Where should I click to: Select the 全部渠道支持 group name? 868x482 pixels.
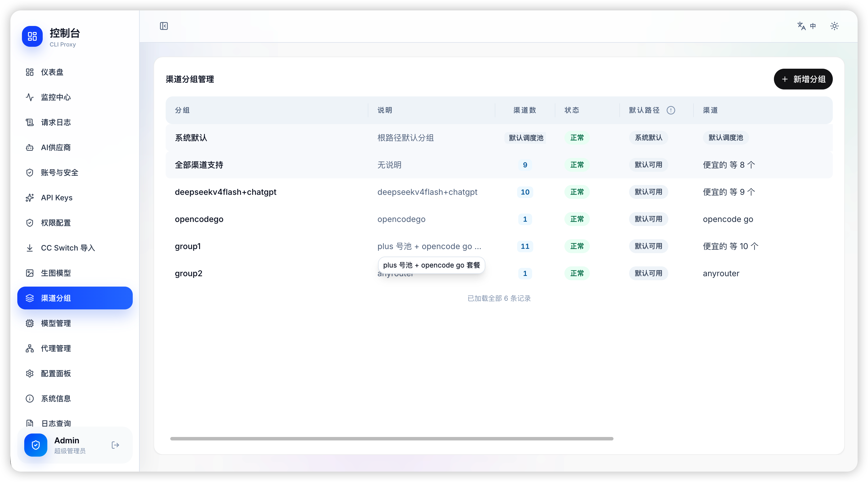(199, 165)
